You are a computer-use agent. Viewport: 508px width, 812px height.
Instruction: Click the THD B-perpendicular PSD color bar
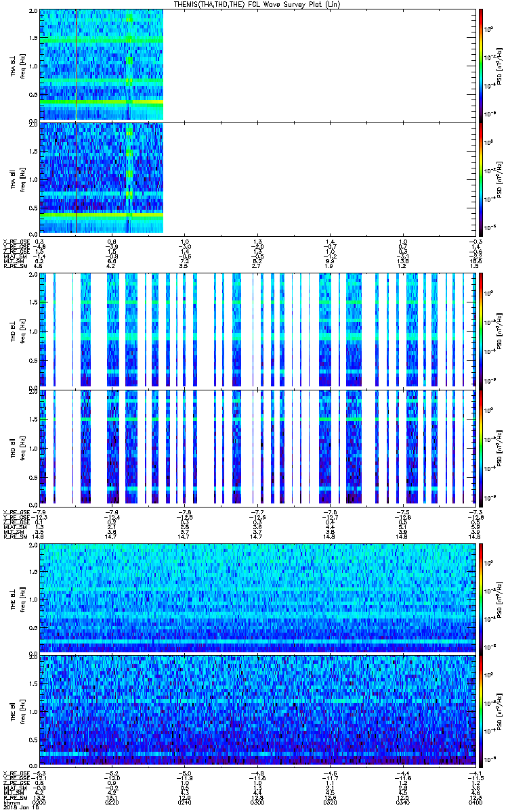(x=480, y=330)
